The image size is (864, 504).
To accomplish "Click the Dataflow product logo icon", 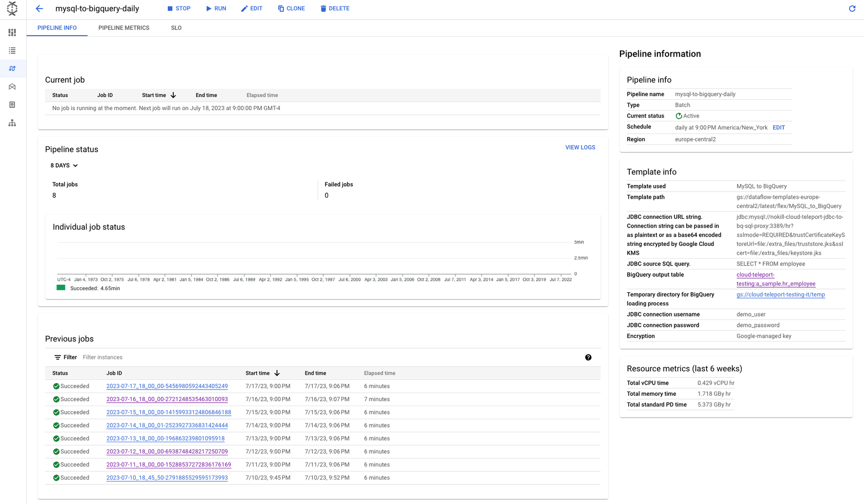I will point(12,8).
